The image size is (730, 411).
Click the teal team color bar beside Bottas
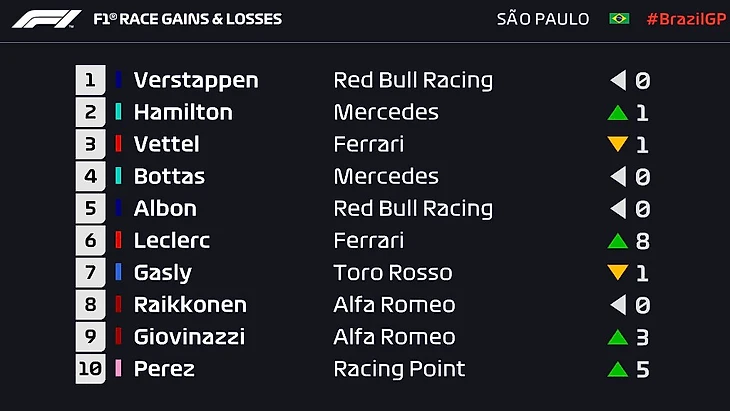pyautogui.click(x=118, y=177)
